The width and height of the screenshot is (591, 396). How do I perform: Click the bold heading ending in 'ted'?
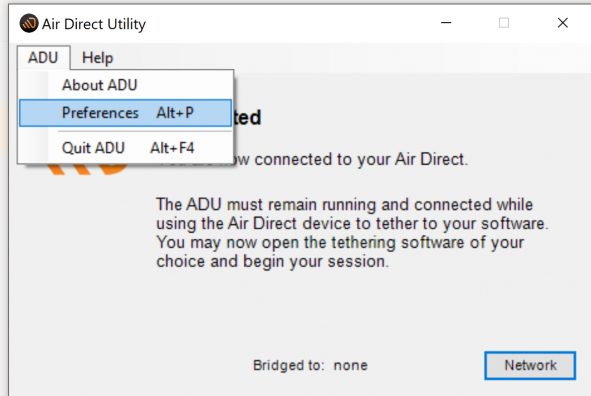pos(247,117)
